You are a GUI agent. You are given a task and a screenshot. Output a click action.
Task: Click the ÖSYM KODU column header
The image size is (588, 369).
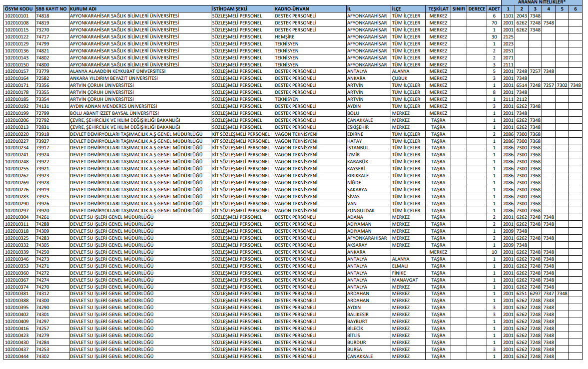point(18,9)
